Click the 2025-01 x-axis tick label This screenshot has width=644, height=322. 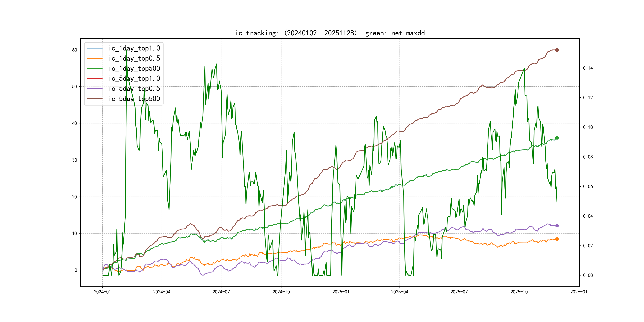coord(341,292)
